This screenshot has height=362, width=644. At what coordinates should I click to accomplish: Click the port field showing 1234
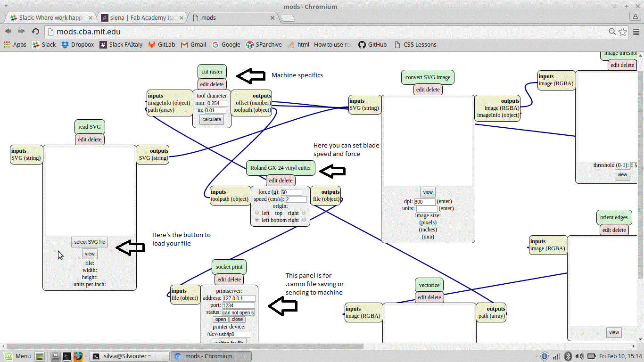click(239, 305)
